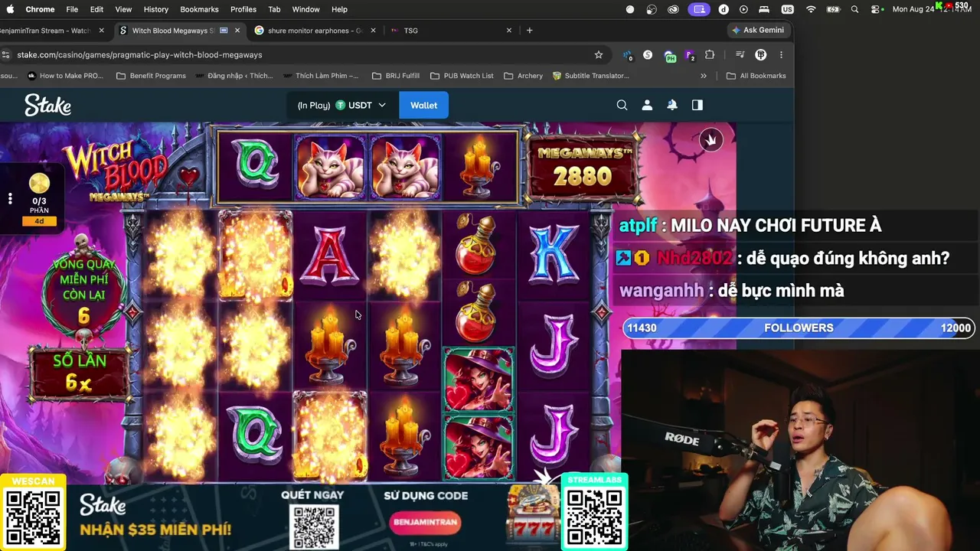Image resolution: width=980 pixels, height=551 pixels.
Task: Open the Archery bookmark folder
Action: pyautogui.click(x=524, y=76)
